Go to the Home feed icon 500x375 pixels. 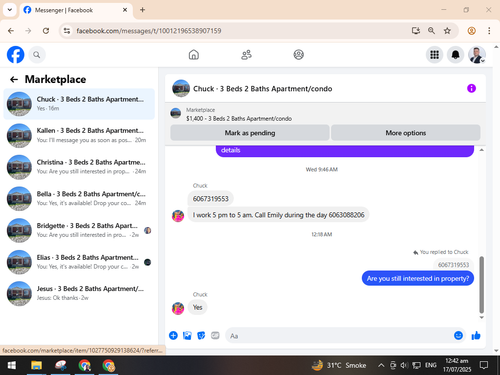[194, 55]
